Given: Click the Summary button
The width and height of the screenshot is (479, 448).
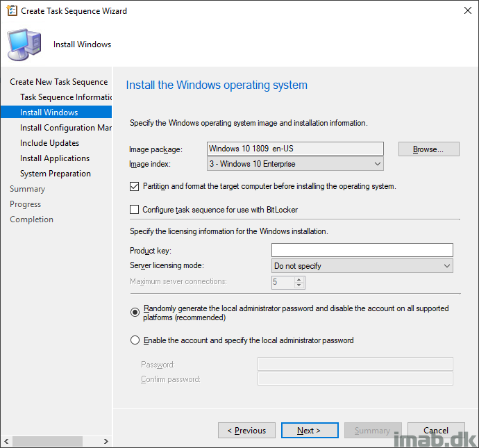Looking at the screenshot, I should (x=373, y=430).
